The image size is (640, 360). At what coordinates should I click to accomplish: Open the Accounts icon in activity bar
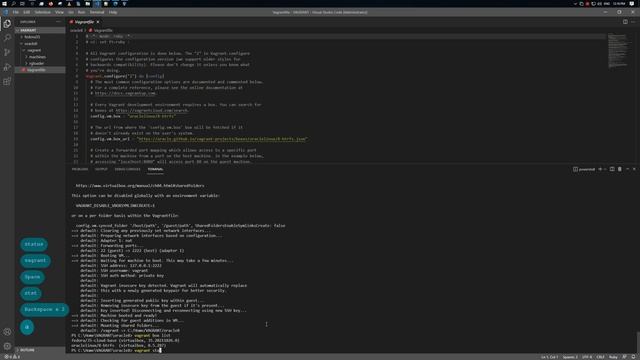7,332
